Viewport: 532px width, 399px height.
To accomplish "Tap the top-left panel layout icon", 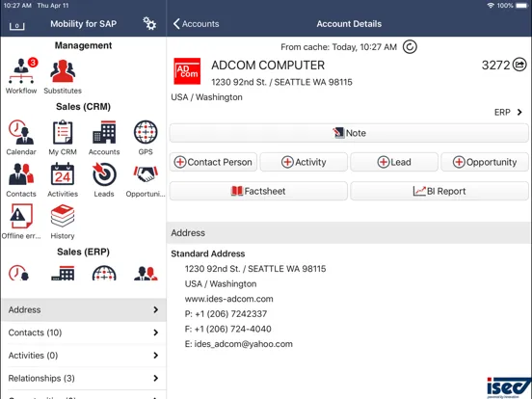I will tap(16, 26).
